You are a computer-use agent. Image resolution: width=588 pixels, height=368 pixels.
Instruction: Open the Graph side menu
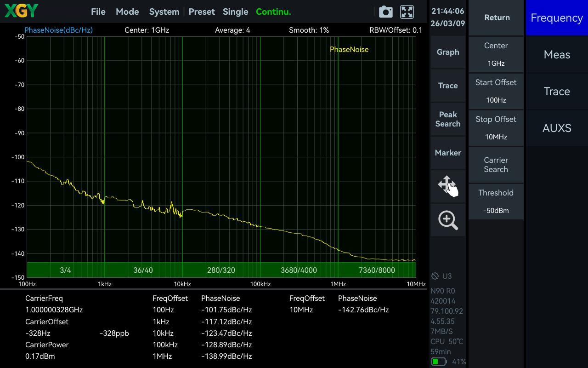click(448, 52)
